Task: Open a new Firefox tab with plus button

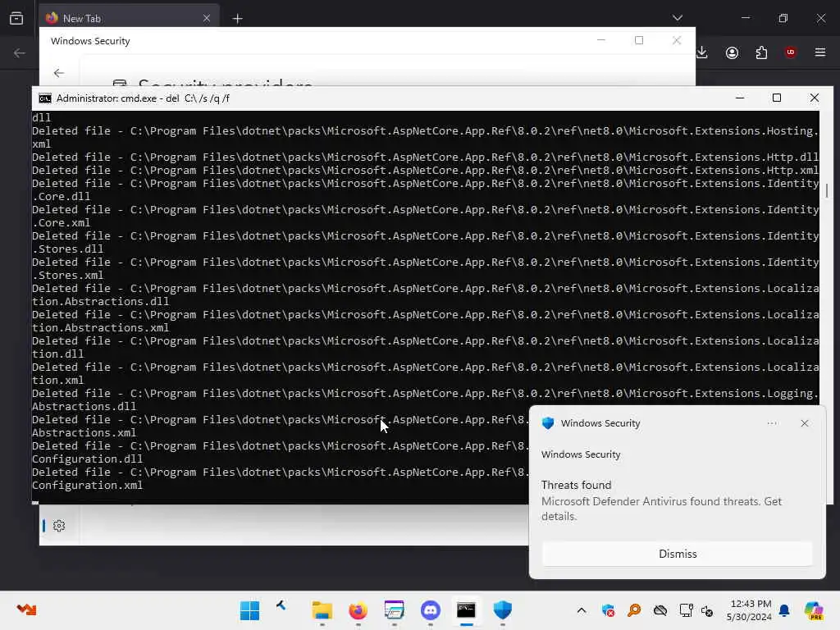Action: [x=237, y=19]
